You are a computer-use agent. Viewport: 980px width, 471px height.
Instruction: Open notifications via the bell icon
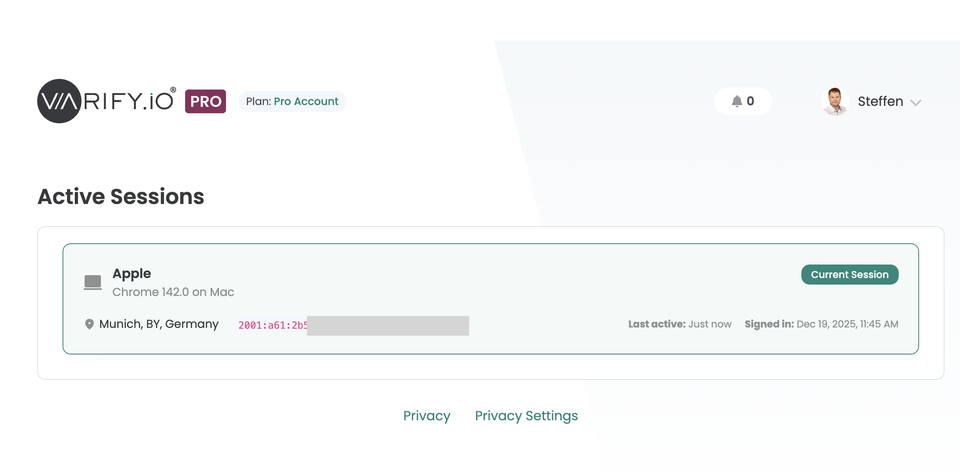[x=736, y=101]
